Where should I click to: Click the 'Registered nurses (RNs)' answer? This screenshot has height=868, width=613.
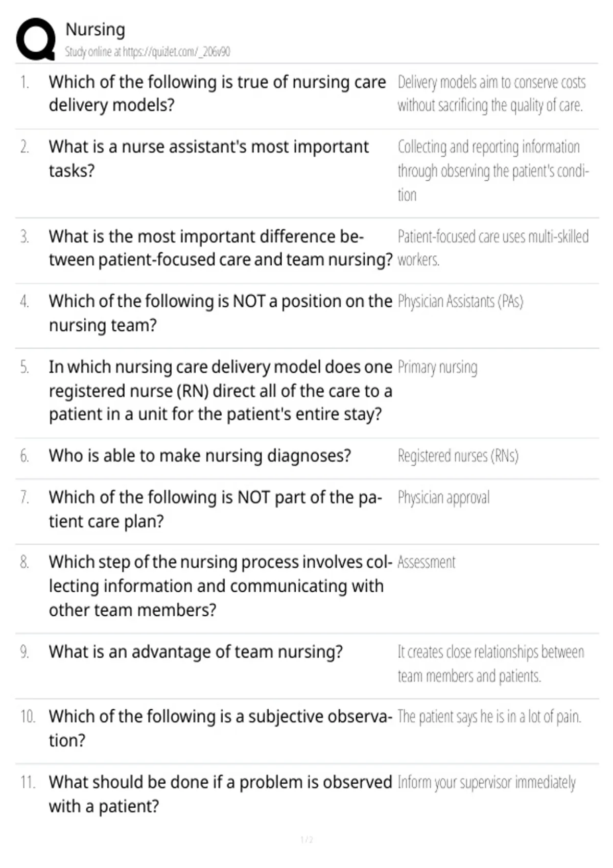tap(458, 455)
